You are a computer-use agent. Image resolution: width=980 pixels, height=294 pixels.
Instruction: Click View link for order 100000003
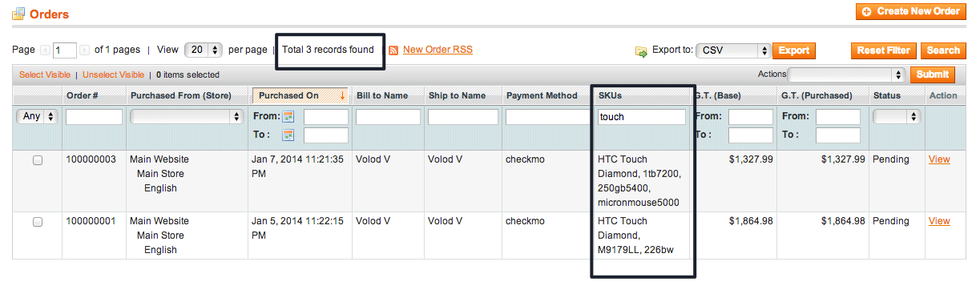pos(939,159)
